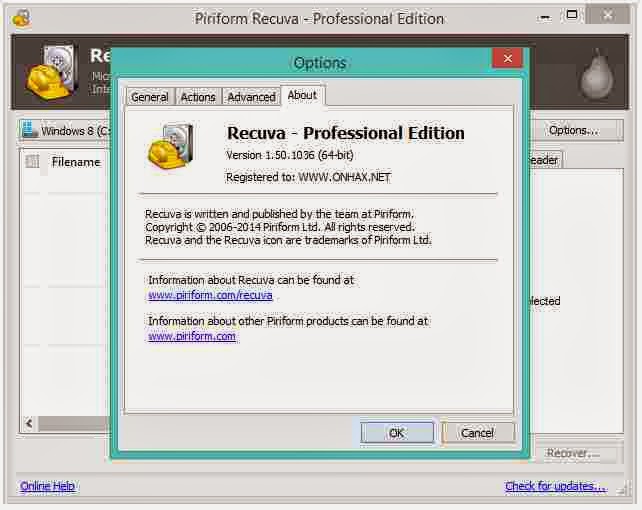Viewport: 642px width, 510px height.
Task: Toggle the select-all checkbox column header
Action: (32, 161)
